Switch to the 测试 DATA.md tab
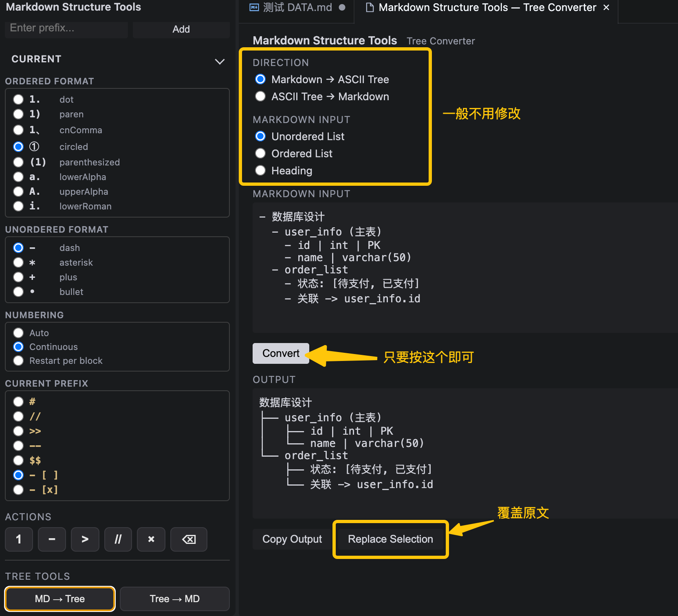Screen dimensions: 678x616 click(297, 7)
